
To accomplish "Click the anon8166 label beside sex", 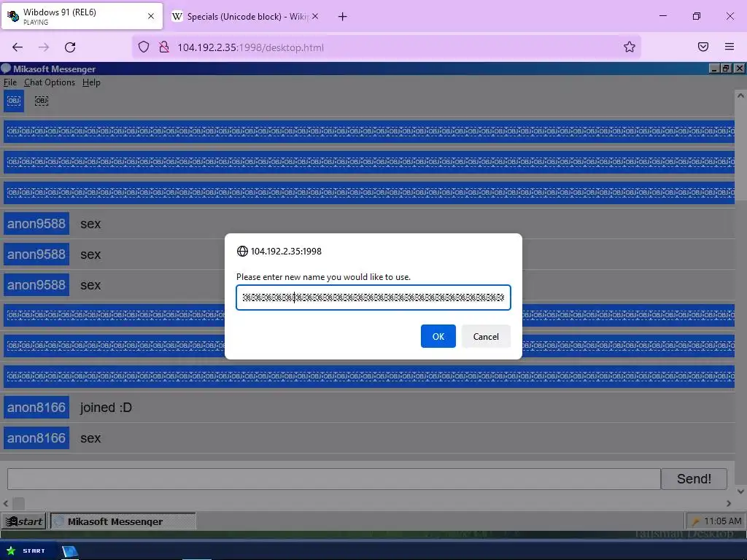I will (x=36, y=437).
